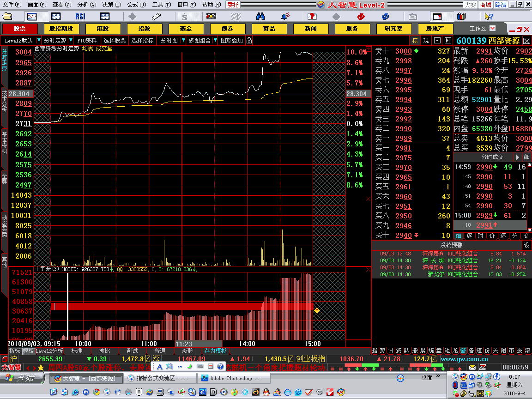Expand the Level2默认 dropdown arrow

(x=38, y=40)
